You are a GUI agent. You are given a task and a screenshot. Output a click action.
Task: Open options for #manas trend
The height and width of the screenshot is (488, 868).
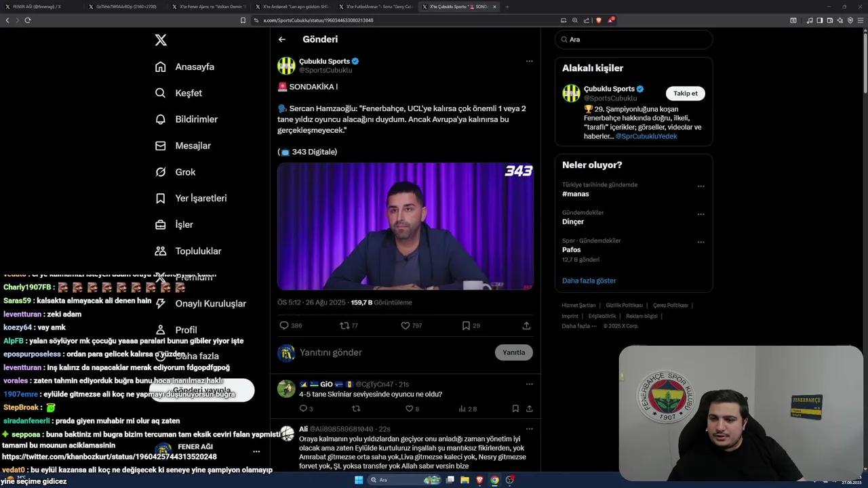[701, 186]
